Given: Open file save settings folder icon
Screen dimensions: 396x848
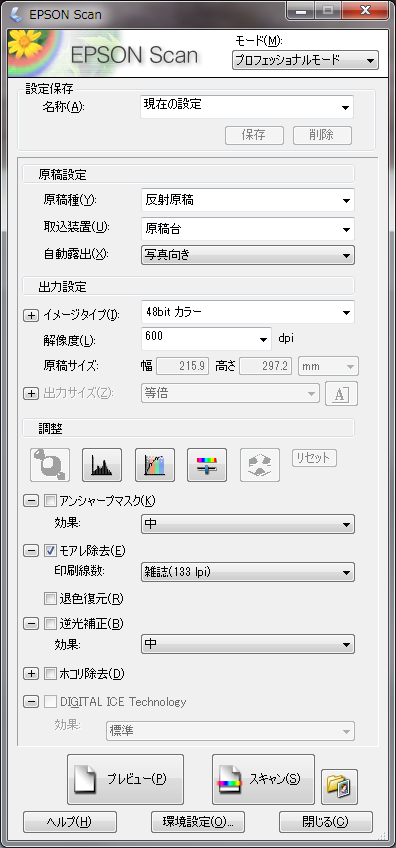Looking at the screenshot, I should coord(340,786).
